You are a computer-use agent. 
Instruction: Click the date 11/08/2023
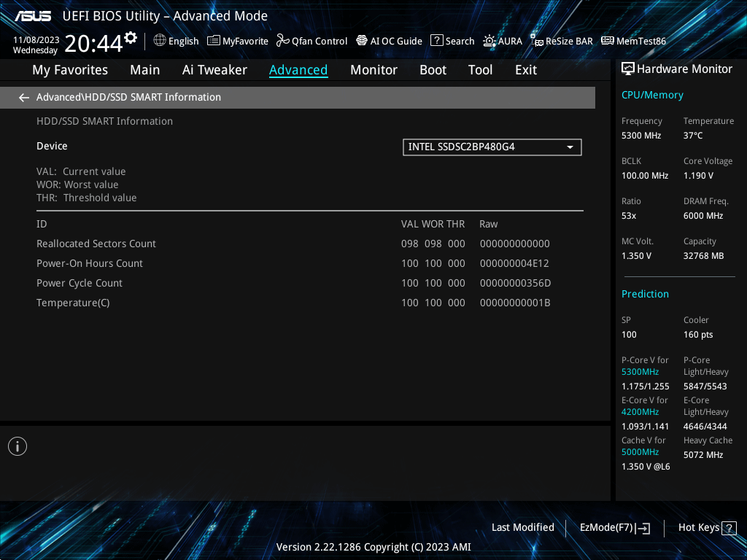pyautogui.click(x=36, y=40)
